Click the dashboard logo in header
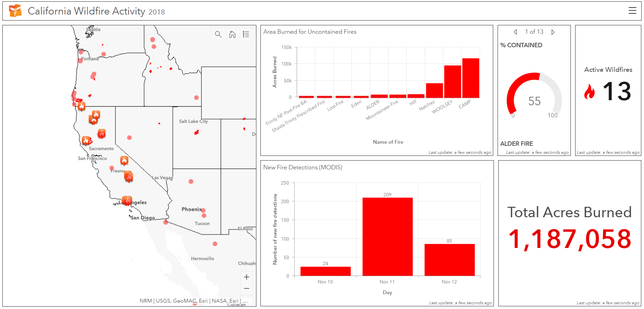644x309 pixels. [15, 11]
